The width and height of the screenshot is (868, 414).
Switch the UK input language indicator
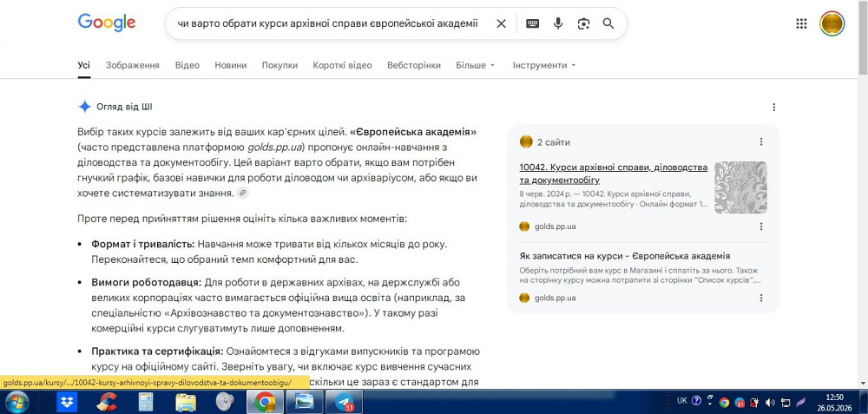682,401
